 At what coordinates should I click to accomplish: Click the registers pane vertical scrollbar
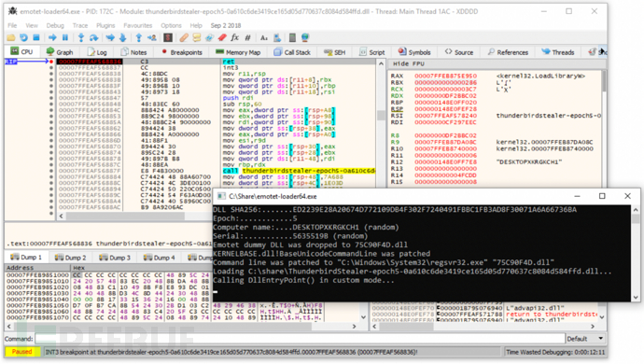[x=604, y=81]
